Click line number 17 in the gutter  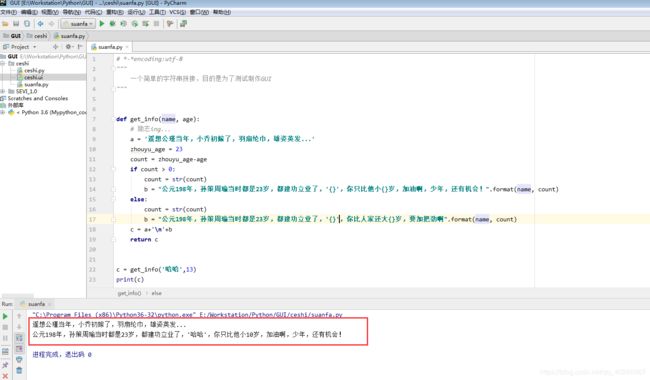click(92, 219)
